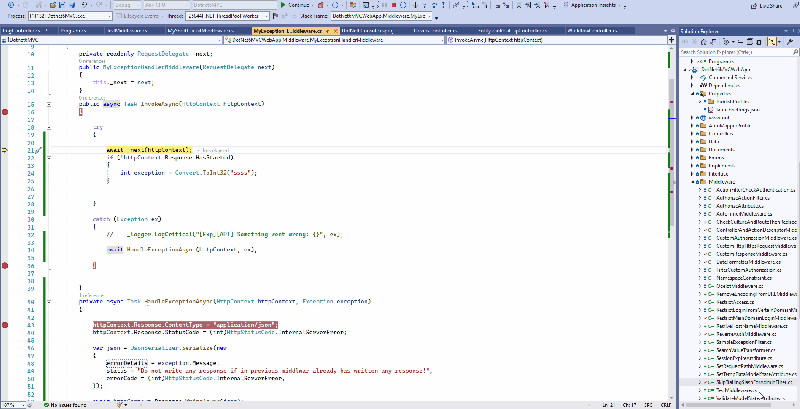
Task: Open the InvokeAsync member navigation dropdown
Action: click(x=556, y=40)
